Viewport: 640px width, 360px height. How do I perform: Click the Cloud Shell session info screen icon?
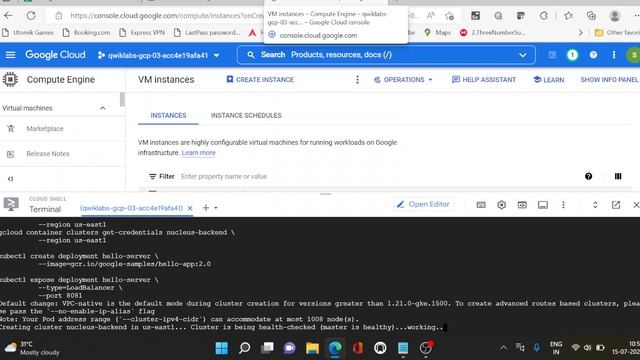point(542,204)
